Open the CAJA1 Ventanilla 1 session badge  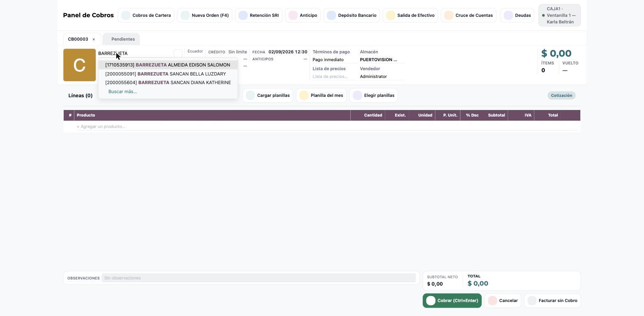[559, 15]
